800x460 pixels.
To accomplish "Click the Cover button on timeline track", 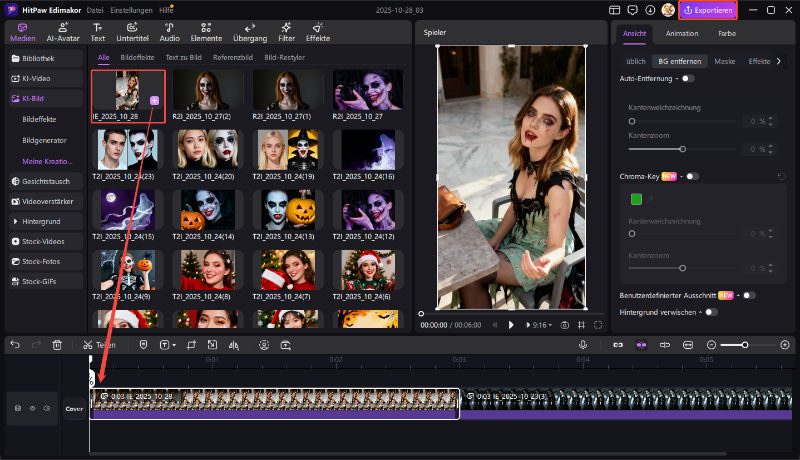I will coord(74,408).
